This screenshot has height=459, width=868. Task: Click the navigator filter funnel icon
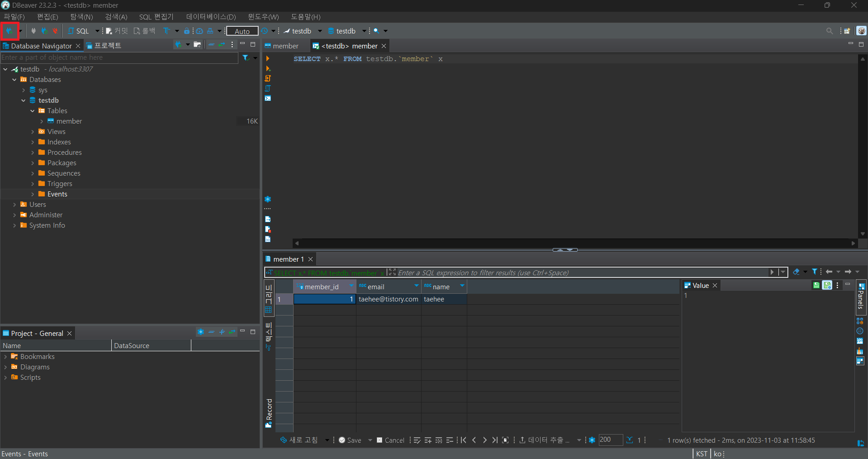(246, 57)
